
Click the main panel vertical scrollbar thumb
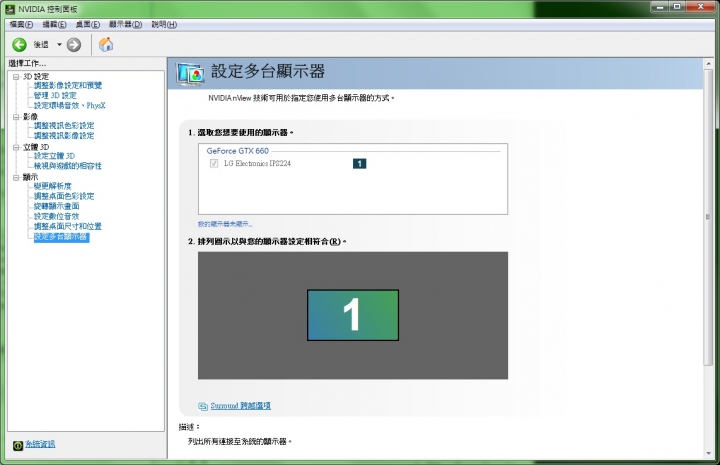708,218
